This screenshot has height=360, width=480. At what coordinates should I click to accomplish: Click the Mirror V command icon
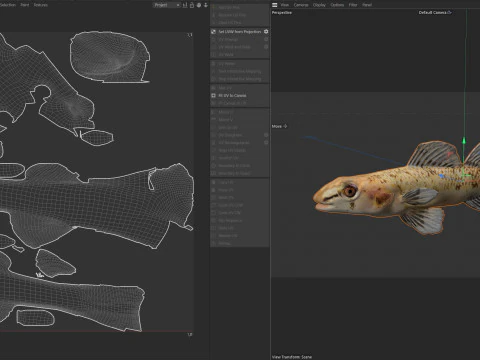click(x=214, y=120)
